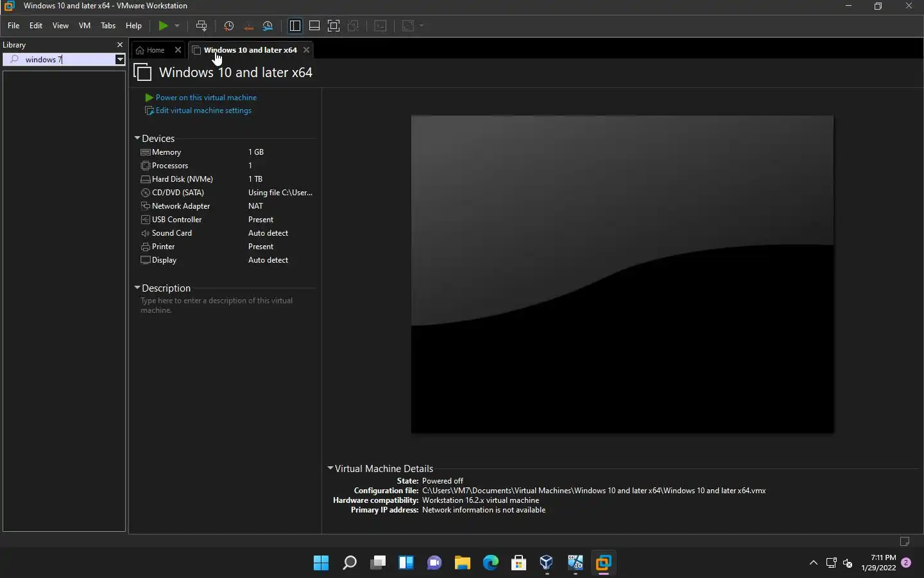Click the message log icon in status bar

[x=905, y=541]
